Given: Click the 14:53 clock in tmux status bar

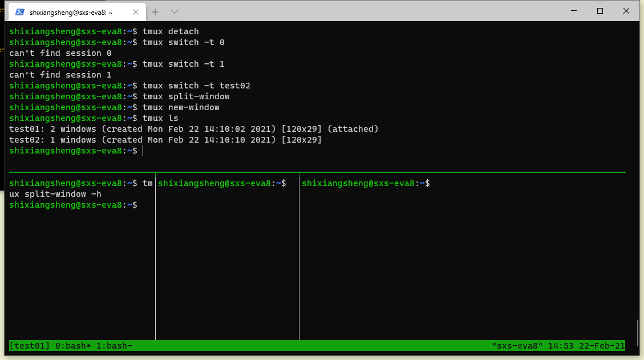Looking at the screenshot, I should [561, 346].
